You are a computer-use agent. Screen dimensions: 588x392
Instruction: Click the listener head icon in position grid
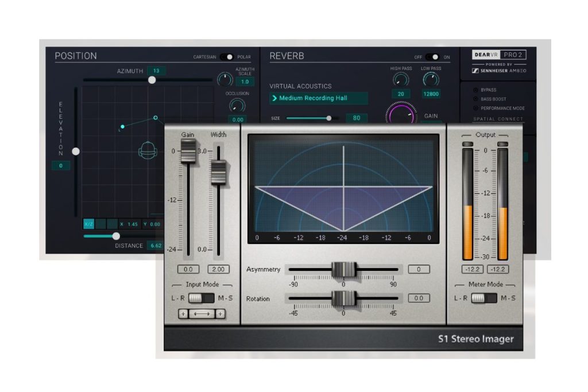click(x=148, y=150)
